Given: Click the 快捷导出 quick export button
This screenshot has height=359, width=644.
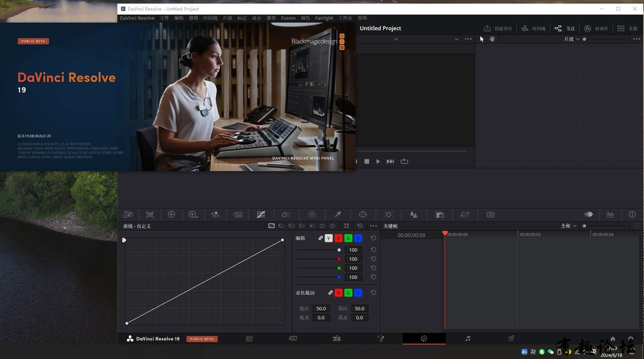Looking at the screenshot, I should point(498,28).
